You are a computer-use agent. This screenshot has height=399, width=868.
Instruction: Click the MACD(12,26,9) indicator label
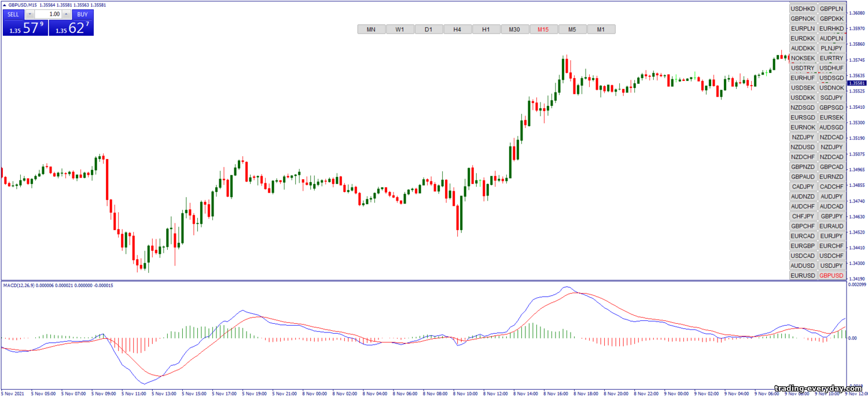coord(19,285)
